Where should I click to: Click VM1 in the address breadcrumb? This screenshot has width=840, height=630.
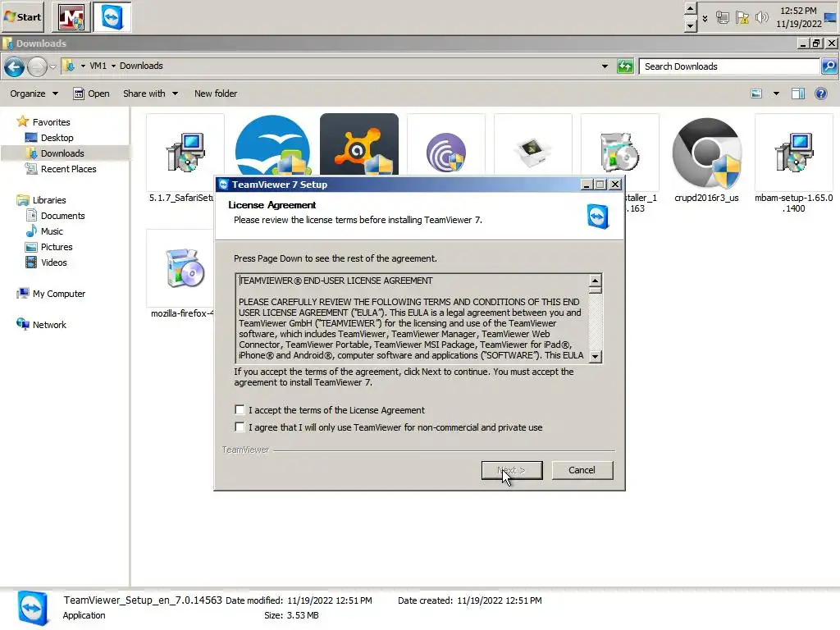click(x=98, y=66)
